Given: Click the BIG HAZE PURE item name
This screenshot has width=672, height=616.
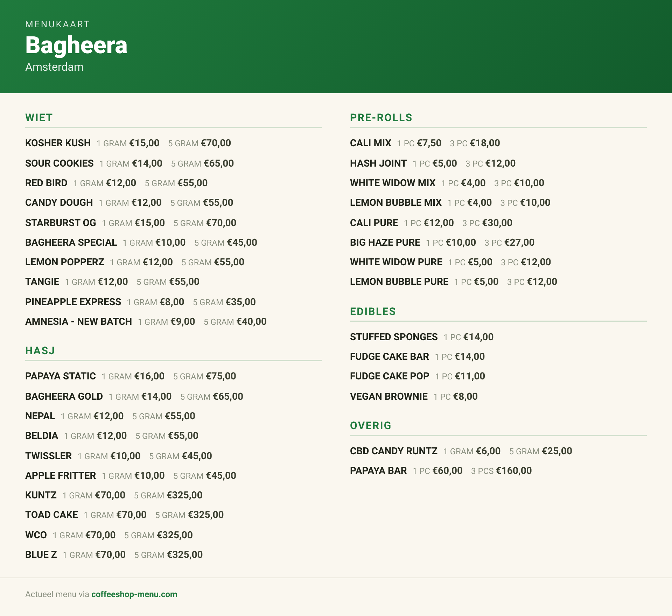Looking at the screenshot, I should 385,243.
